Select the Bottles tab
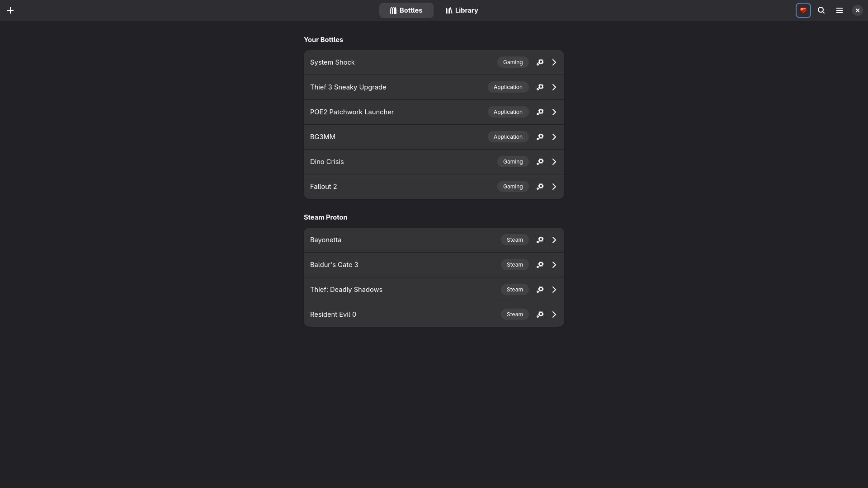The height and width of the screenshot is (488, 868). coord(406,10)
